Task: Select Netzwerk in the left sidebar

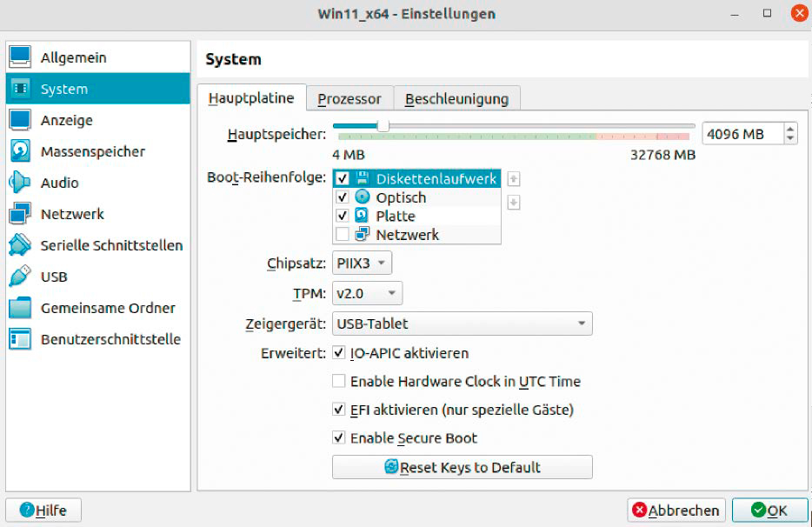Action: click(98, 213)
